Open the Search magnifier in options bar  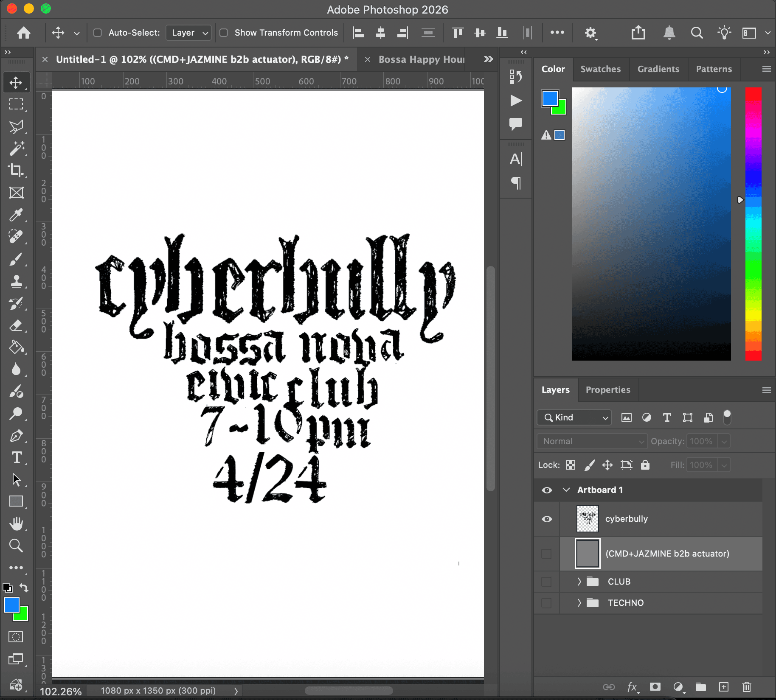(697, 33)
